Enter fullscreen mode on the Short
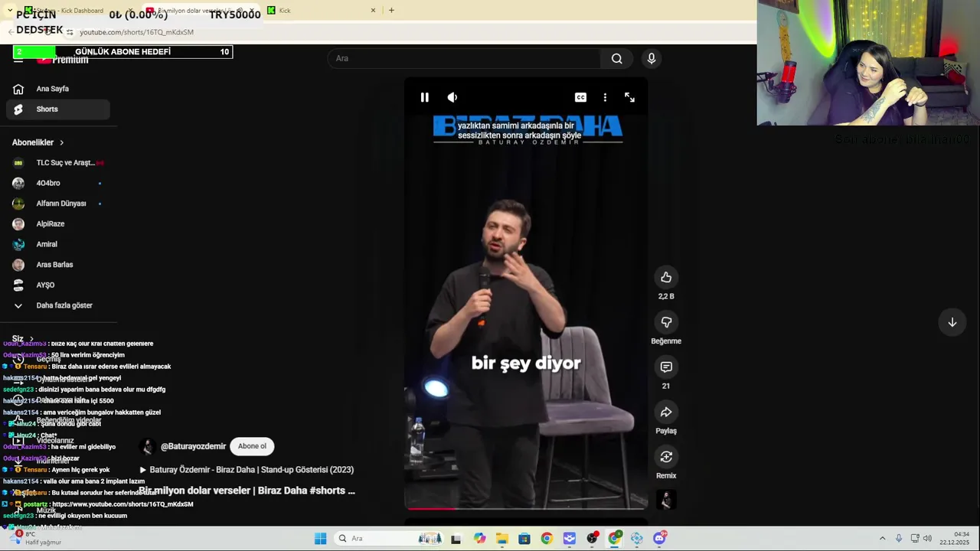This screenshot has height=551, width=980. click(629, 97)
